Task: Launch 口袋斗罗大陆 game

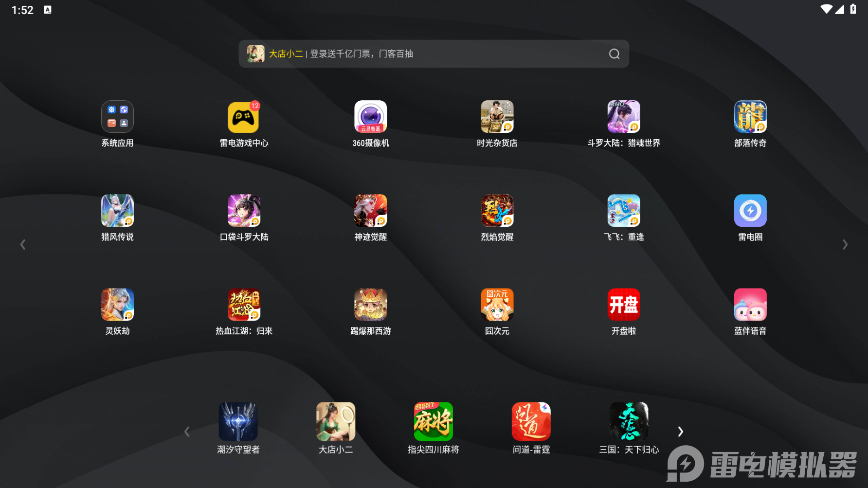Action: coord(244,211)
